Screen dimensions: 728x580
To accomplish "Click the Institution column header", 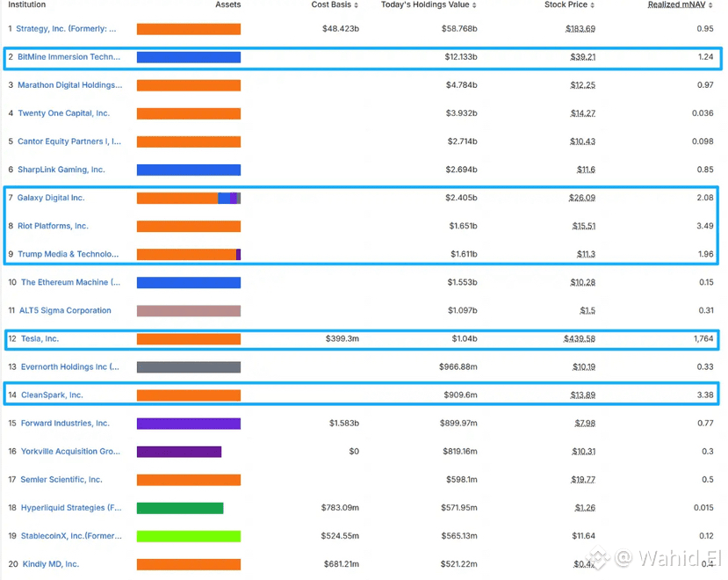I will [27, 4].
